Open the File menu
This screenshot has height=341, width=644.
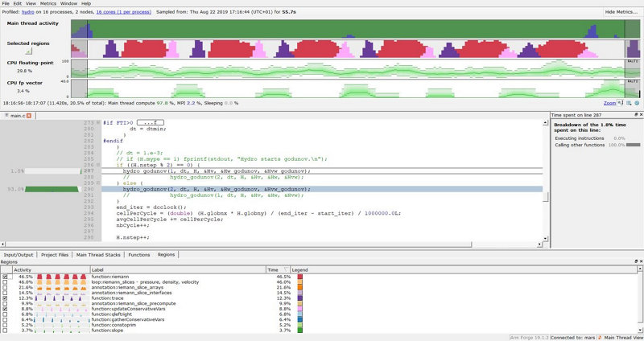[x=6, y=3]
